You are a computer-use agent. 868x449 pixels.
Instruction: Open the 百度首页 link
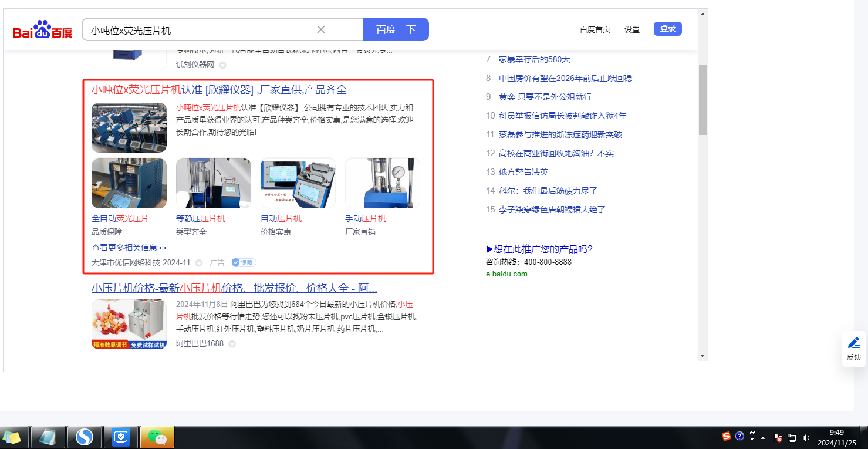(595, 29)
